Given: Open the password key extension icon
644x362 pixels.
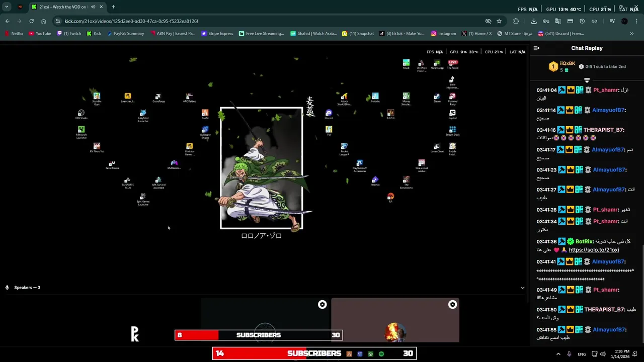Looking at the screenshot, I should coord(546,21).
